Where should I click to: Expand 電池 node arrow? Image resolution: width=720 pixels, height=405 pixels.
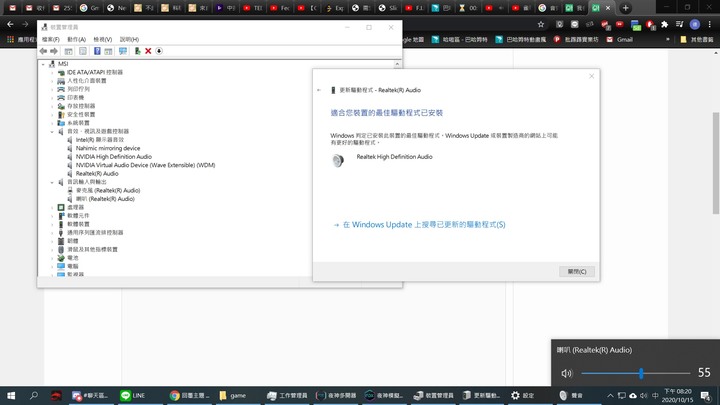point(52,258)
